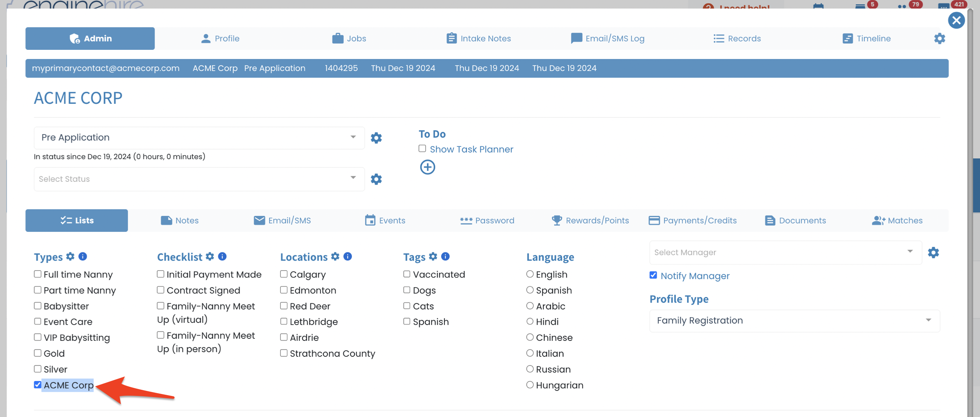Screen dimensions: 980x417
Task: Open the Payments/Credits sub-tab
Action: point(693,220)
